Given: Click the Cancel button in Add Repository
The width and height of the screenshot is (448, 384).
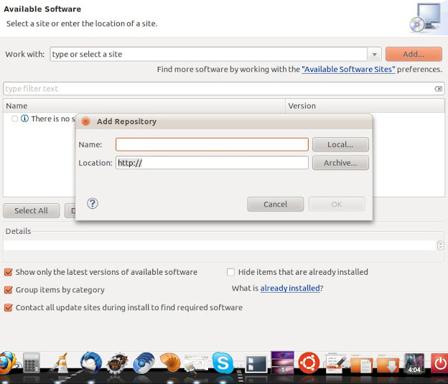Looking at the screenshot, I should click(x=275, y=204).
